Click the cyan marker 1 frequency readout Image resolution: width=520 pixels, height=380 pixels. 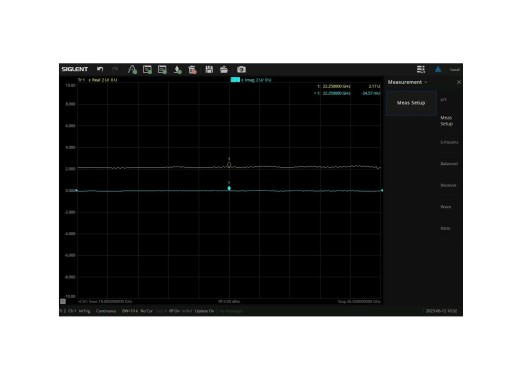pyautogui.click(x=336, y=93)
